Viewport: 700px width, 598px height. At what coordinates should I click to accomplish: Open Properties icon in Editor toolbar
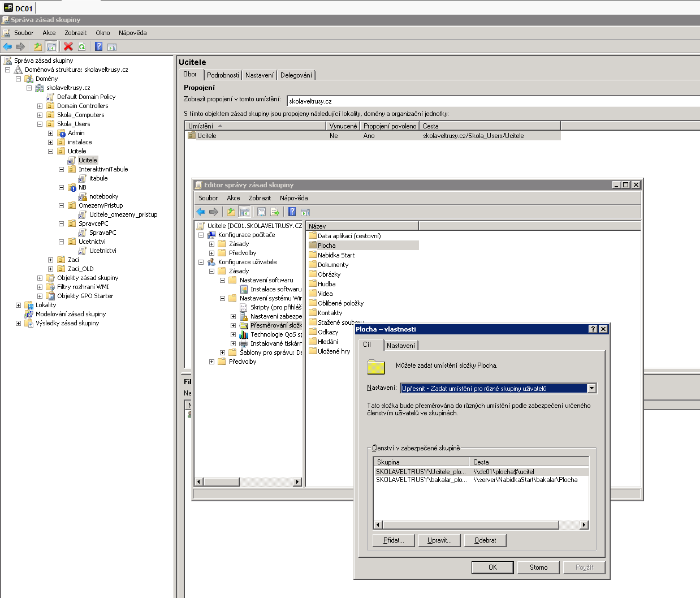261,212
